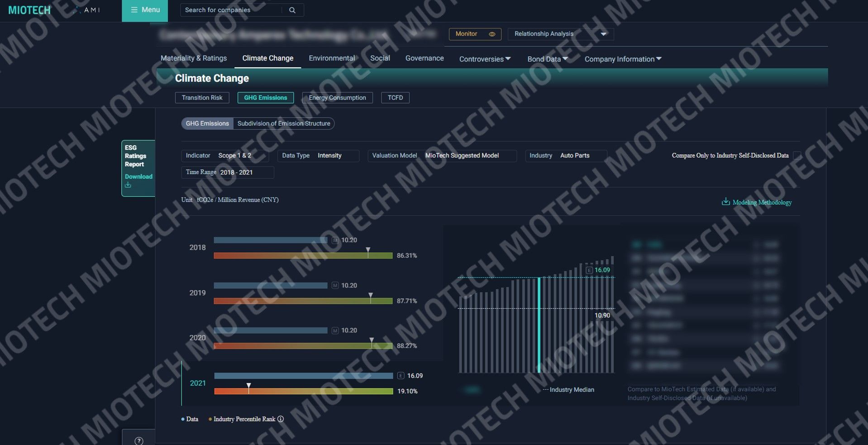This screenshot has height=445, width=868.
Task: Select the Climate Change tab
Action: pyautogui.click(x=268, y=58)
